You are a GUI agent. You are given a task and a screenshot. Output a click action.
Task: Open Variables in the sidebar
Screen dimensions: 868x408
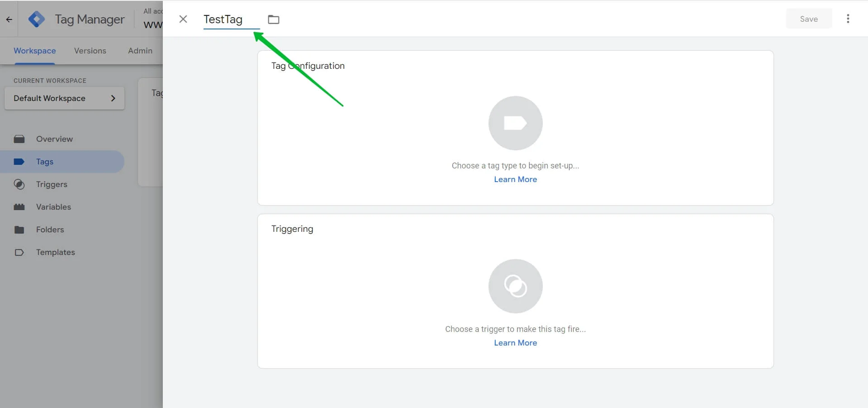click(62, 207)
